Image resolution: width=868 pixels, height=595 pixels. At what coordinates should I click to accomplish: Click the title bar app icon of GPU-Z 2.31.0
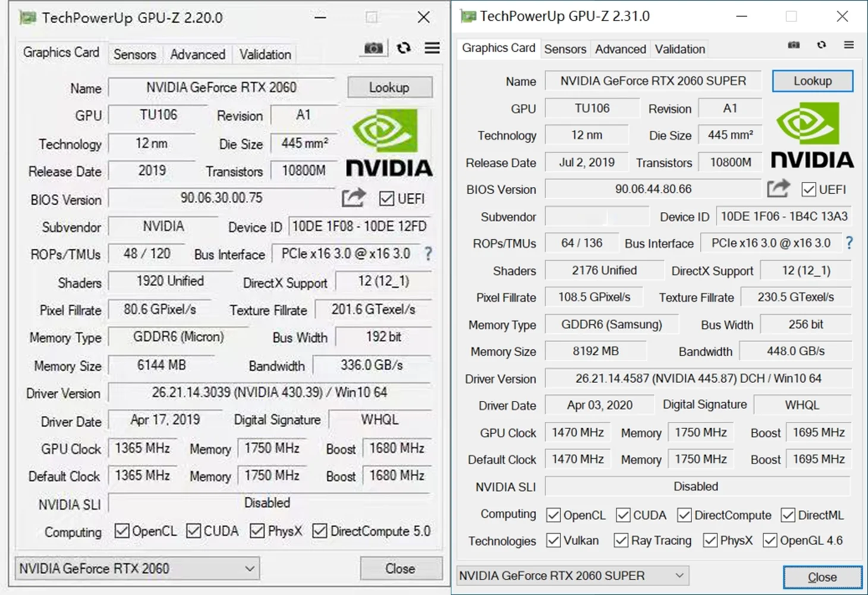coord(468,16)
